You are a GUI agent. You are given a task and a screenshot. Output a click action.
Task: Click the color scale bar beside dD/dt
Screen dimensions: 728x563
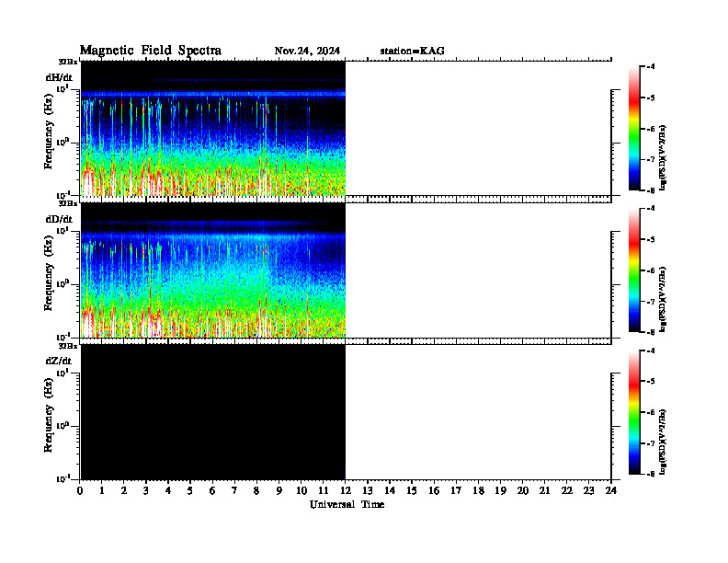(634, 270)
